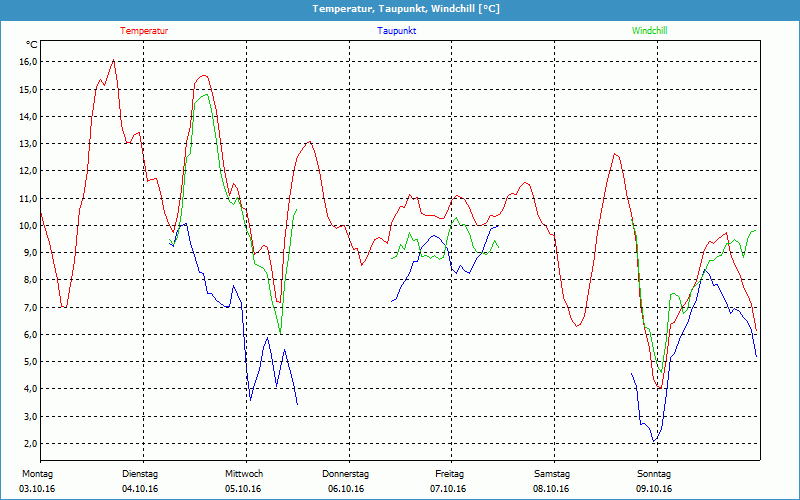Click the 16,0 y-axis value

(x=29, y=62)
